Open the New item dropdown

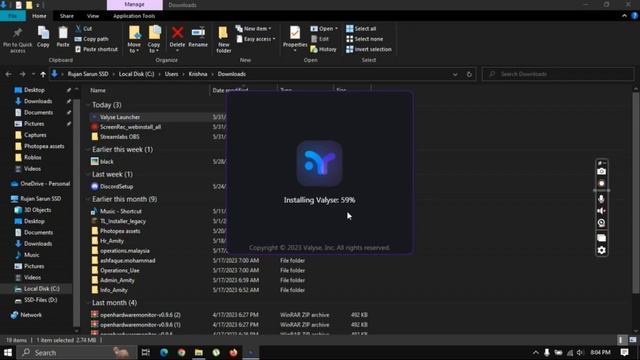[x=253, y=29]
